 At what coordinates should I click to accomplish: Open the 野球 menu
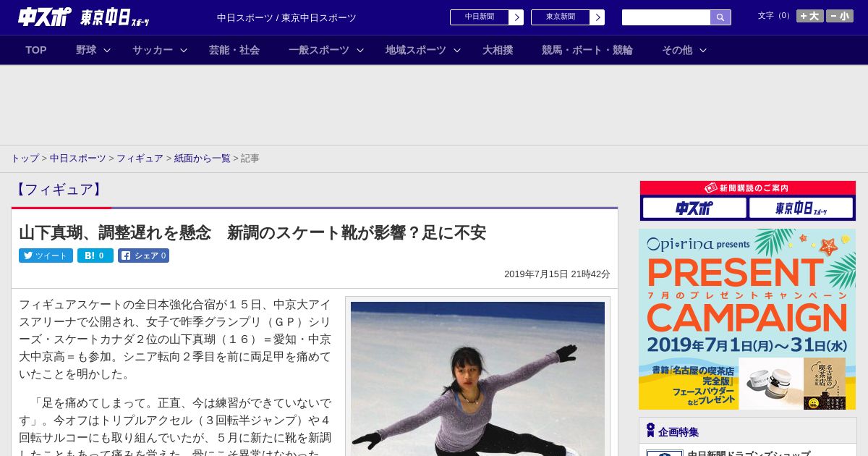(x=86, y=50)
